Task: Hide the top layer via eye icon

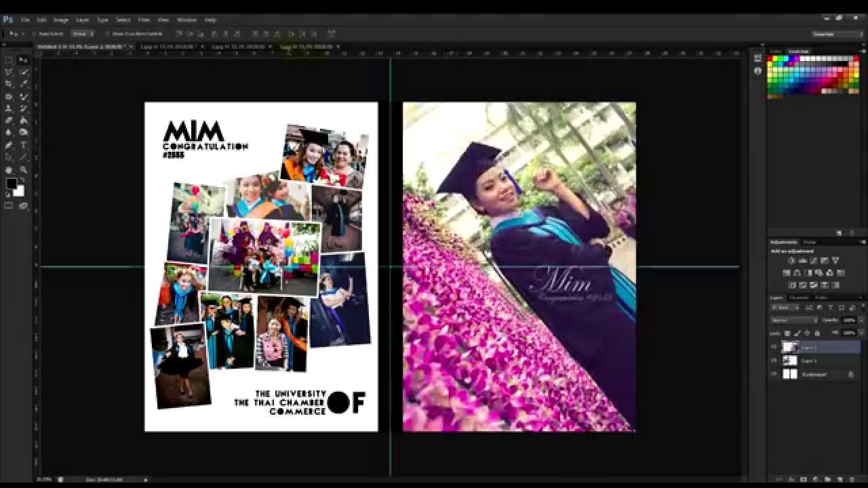Action: tap(774, 347)
